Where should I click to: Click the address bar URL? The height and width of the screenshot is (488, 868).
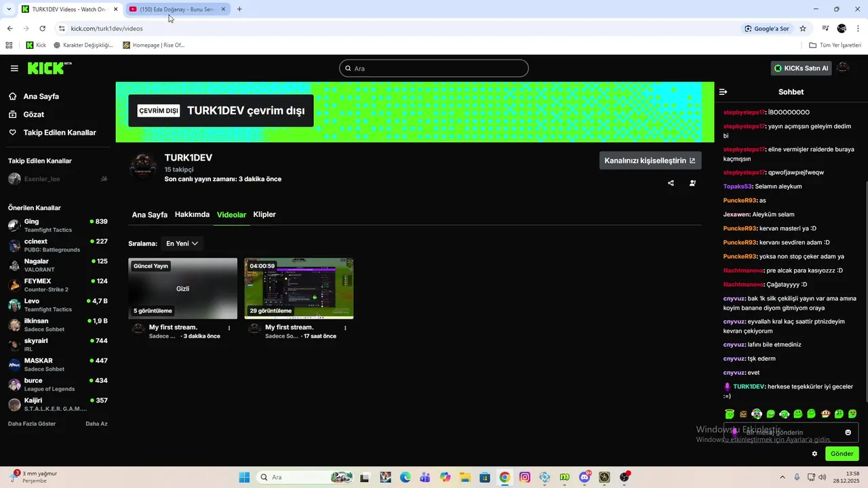pos(106,28)
